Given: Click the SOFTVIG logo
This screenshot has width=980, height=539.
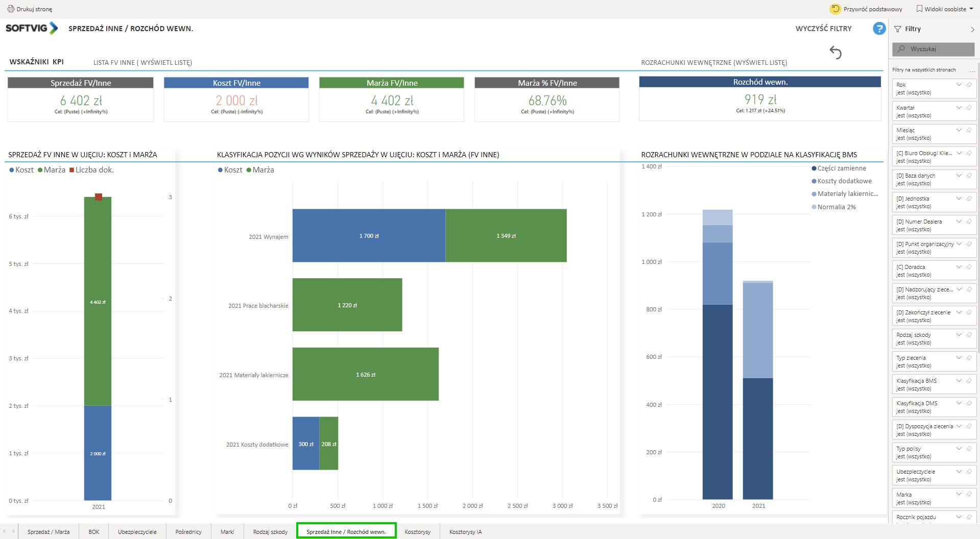Looking at the screenshot, I should (32, 28).
